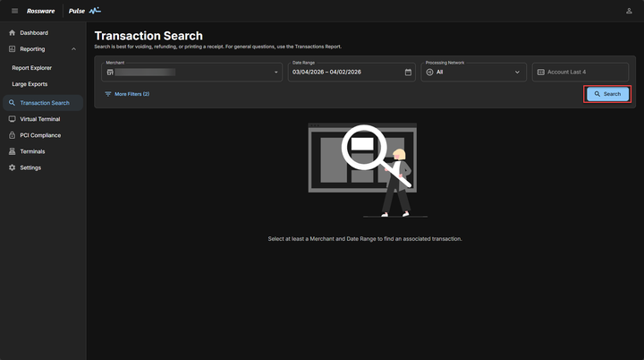Expand the Processing Network dropdown

517,72
